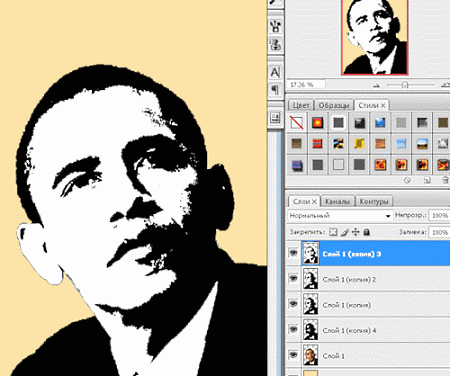Create a new style in Styles panel
450x376 pixels.
point(427,180)
